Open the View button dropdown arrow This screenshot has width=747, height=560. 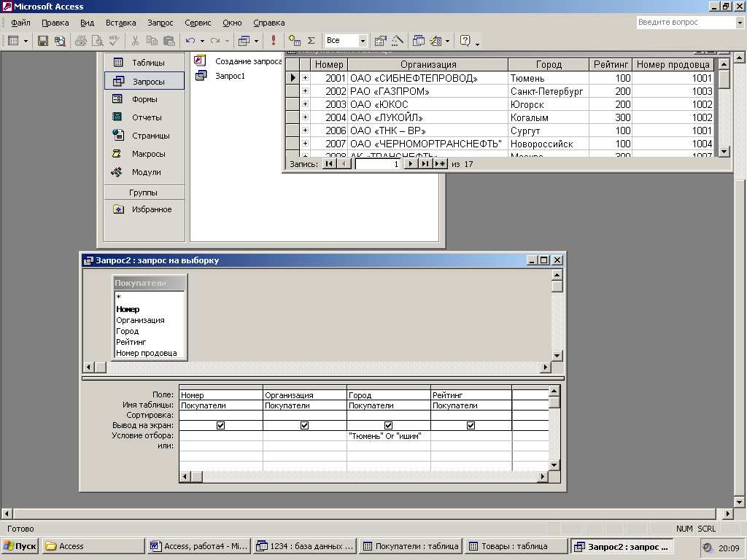tap(26, 41)
